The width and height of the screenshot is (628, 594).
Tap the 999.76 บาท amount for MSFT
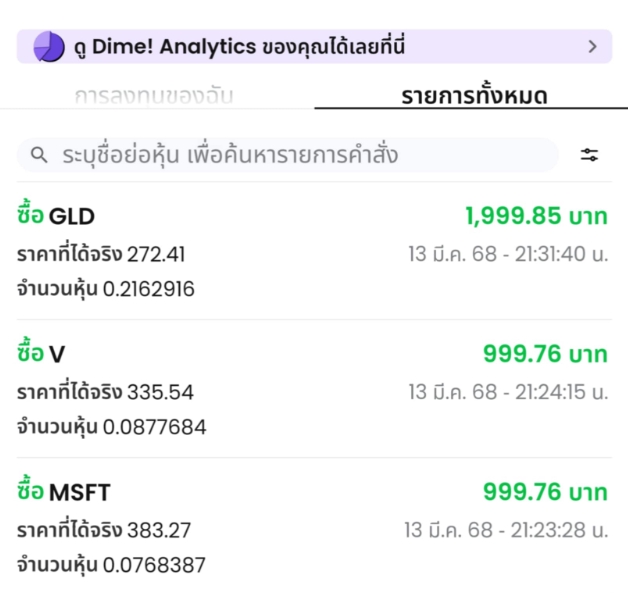pyautogui.click(x=545, y=492)
